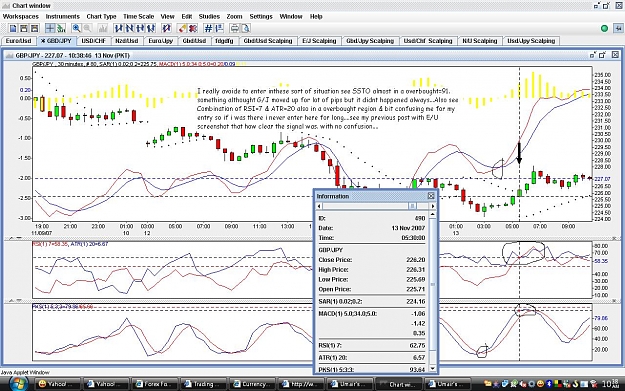Switch to the Gbd/Usd Scalping tab
Viewport: 625px width, 391px height.
coord(268,41)
